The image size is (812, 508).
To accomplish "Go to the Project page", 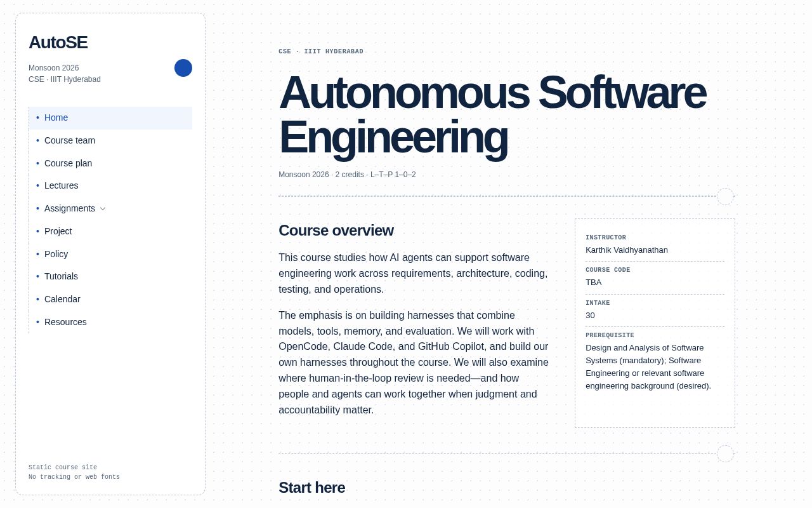I will (x=110, y=231).
